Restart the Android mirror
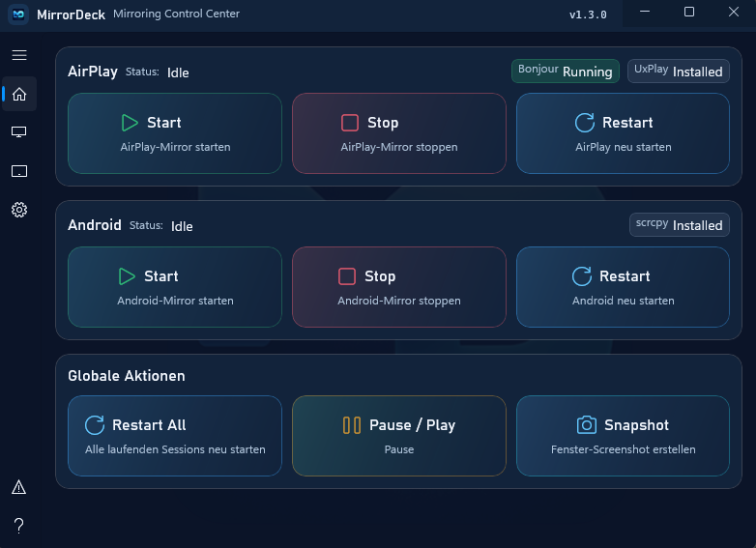 [623, 287]
